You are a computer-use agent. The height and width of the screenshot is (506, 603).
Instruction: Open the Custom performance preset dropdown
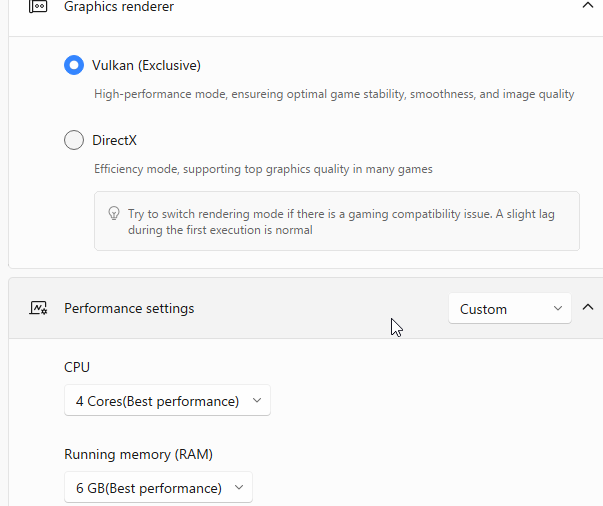tap(509, 309)
